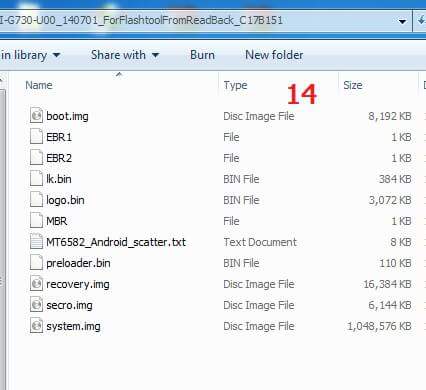Click the recovery.img file name
This screenshot has height=390, width=426.
pos(78,284)
